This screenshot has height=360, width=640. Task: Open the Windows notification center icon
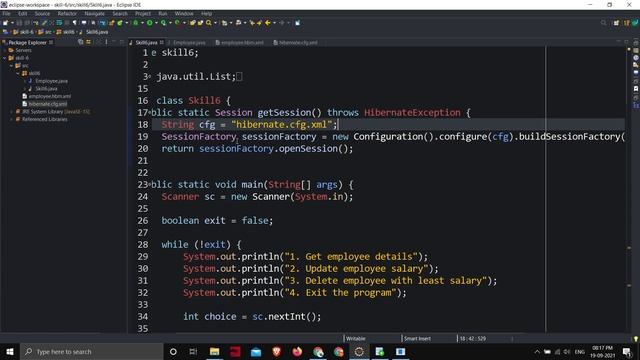point(627,351)
